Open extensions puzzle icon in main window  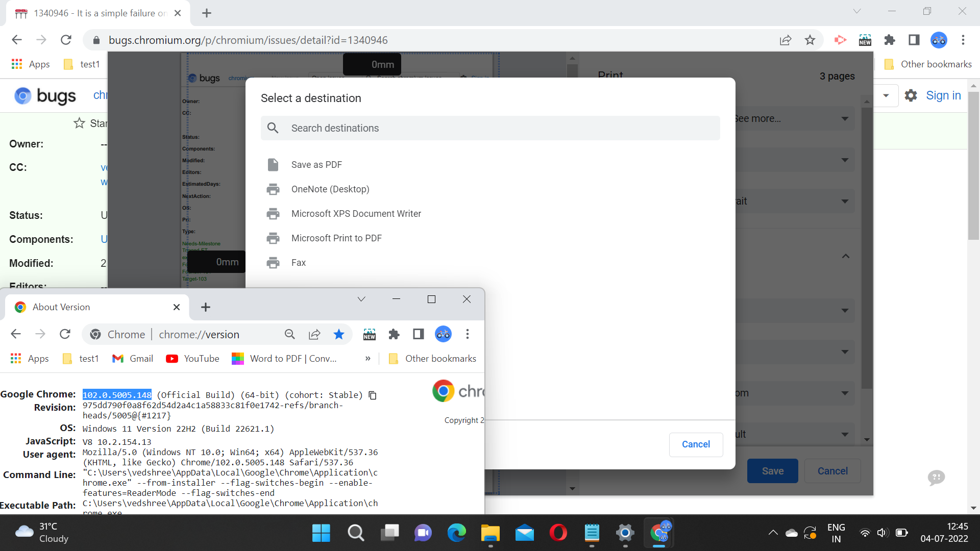click(x=890, y=40)
